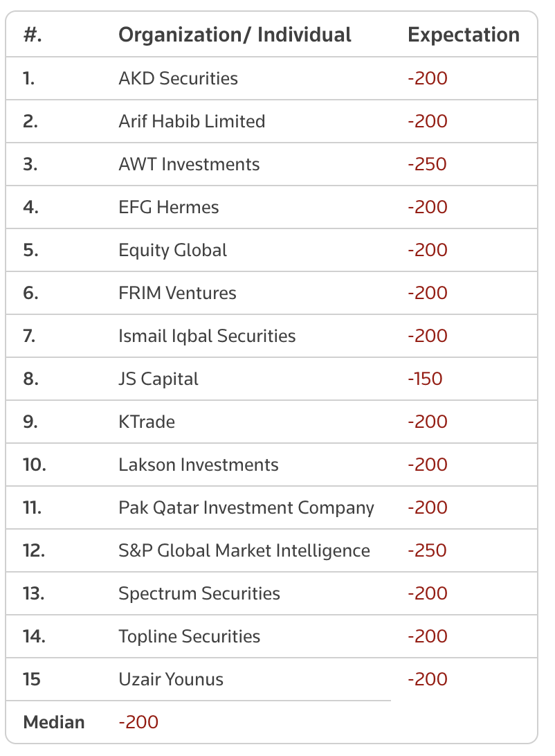Select the FRIM Ventures entry
The width and height of the screenshot is (555, 756).
pos(177,293)
